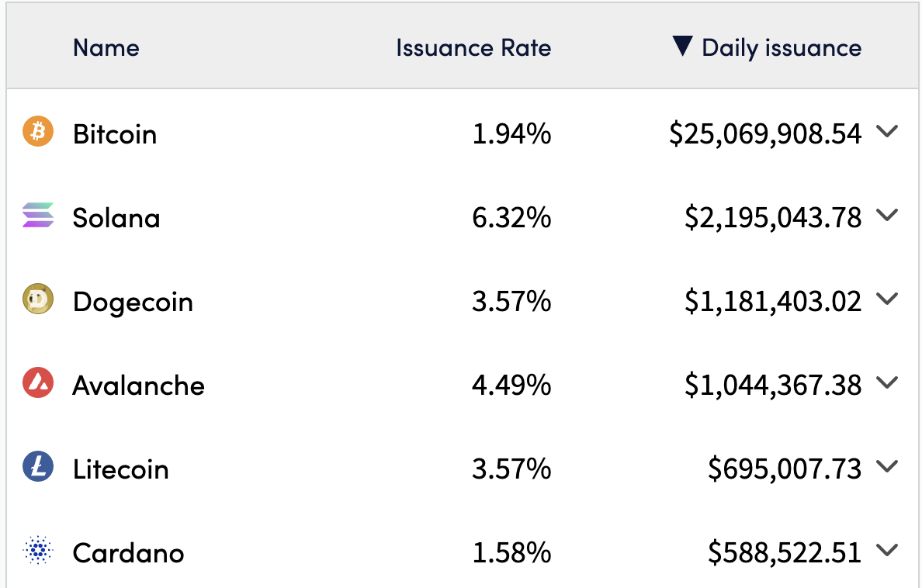Open the Bitcoin name link
Screen dimensions: 922x588
(115, 134)
